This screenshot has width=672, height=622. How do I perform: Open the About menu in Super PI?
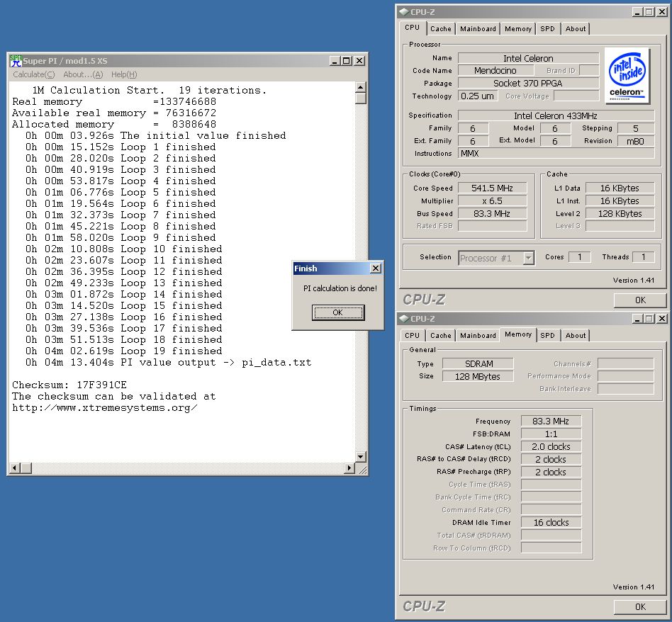coord(83,74)
